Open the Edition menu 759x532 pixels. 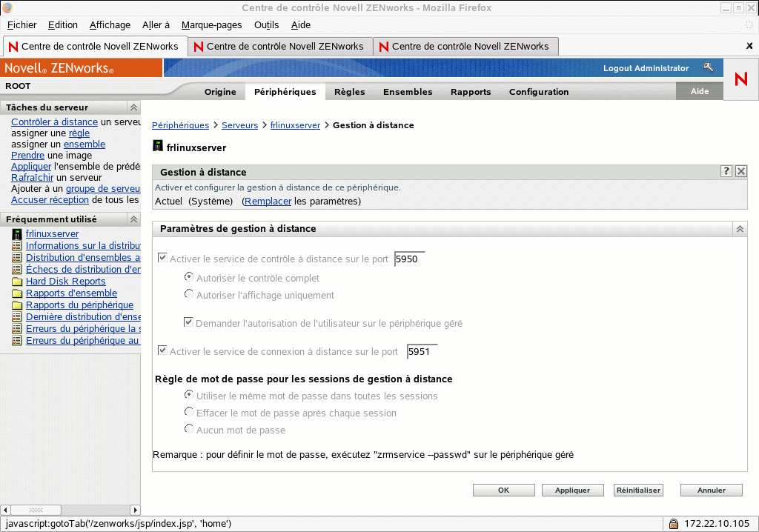[x=63, y=24]
